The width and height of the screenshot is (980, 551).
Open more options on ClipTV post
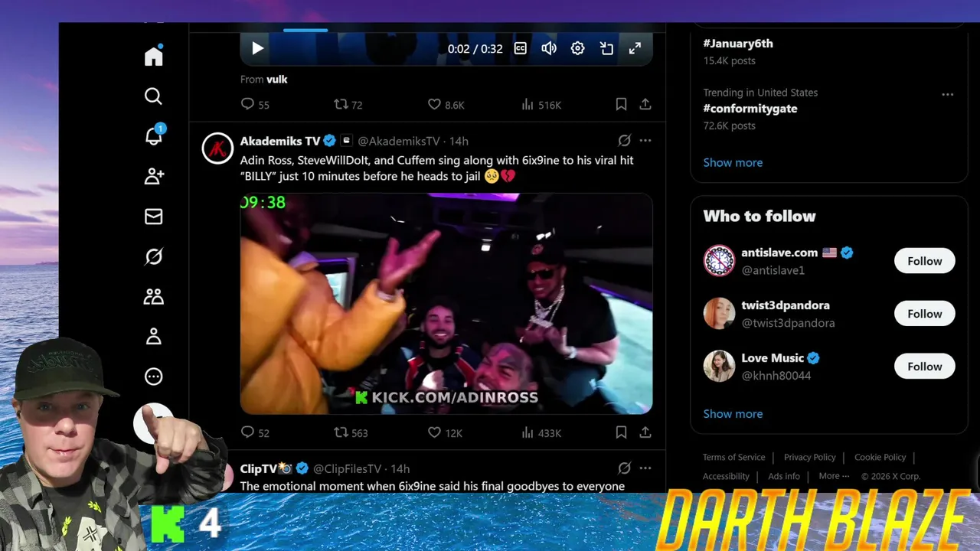click(x=645, y=468)
